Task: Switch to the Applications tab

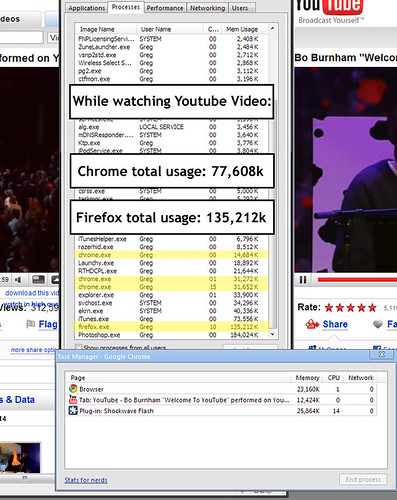Action: [x=86, y=8]
